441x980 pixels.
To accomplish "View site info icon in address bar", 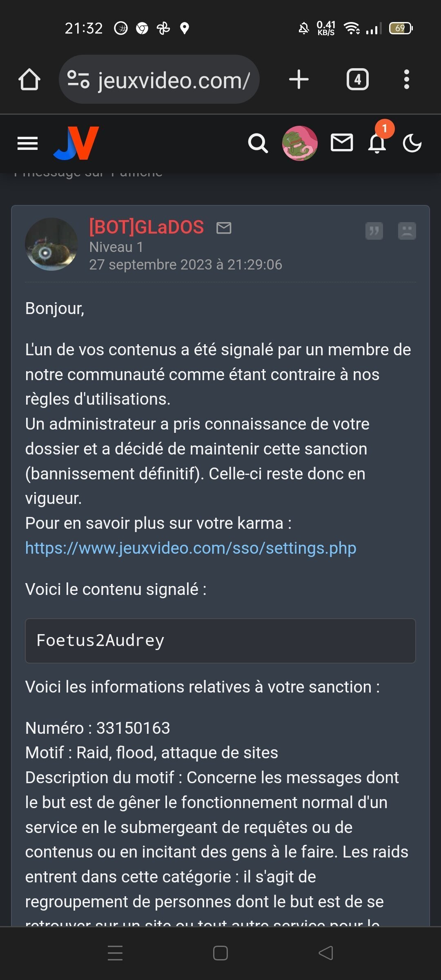I will (x=78, y=79).
